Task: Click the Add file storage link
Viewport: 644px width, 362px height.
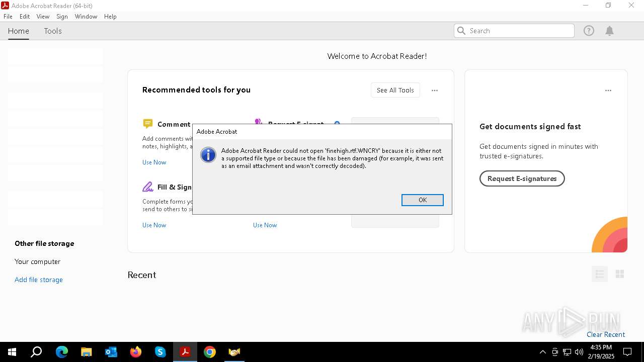Action: point(39,280)
